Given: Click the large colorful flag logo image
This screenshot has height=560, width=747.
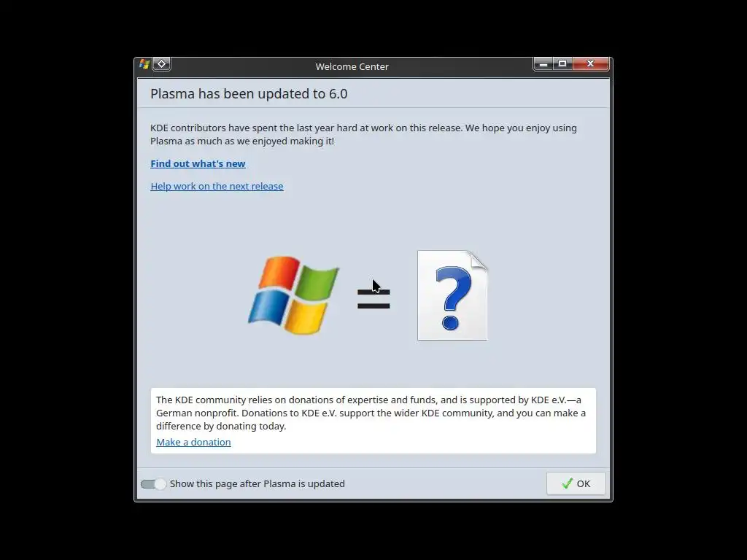Looking at the screenshot, I should (293, 295).
